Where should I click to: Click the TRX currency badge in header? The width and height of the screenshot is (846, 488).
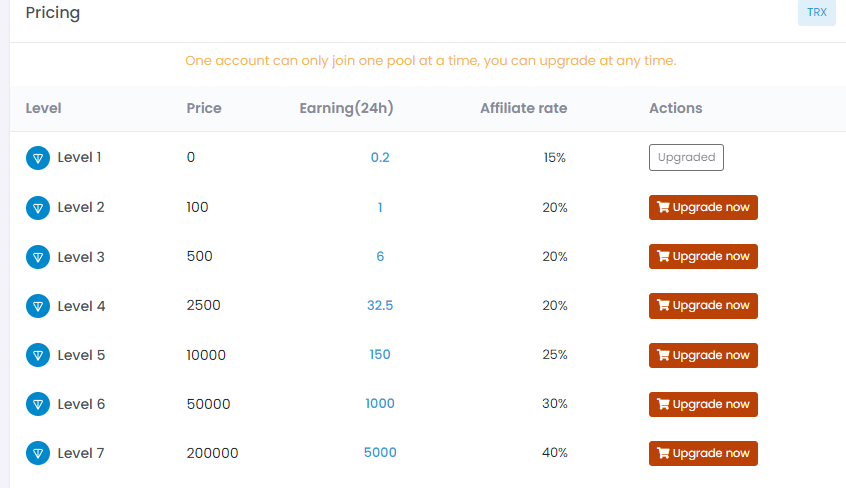click(816, 13)
